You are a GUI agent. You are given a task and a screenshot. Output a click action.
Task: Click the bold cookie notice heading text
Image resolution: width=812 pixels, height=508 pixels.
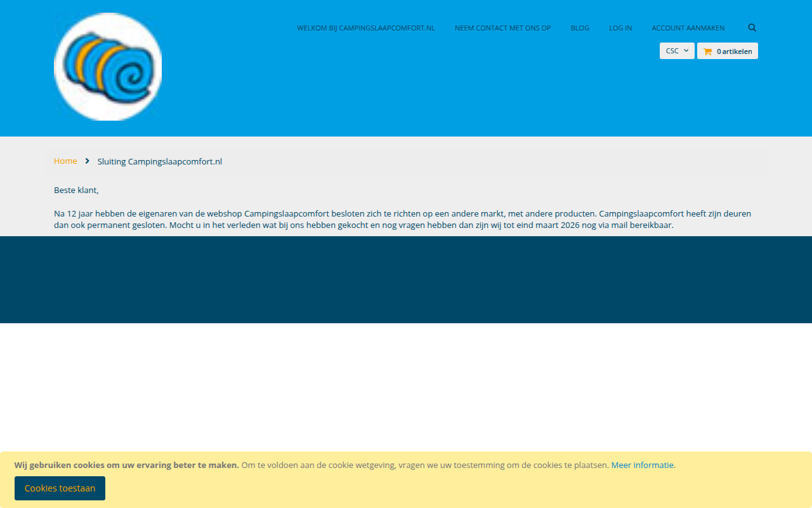(127, 465)
